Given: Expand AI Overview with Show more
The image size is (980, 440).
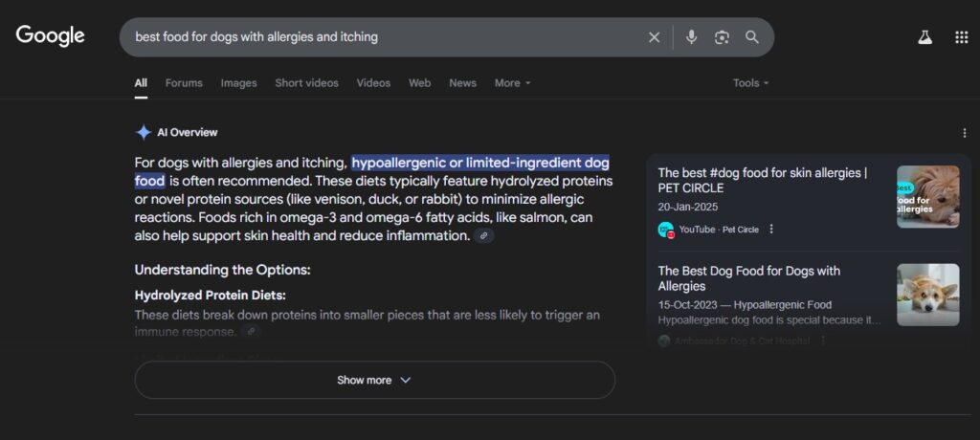Looking at the screenshot, I should click(374, 380).
